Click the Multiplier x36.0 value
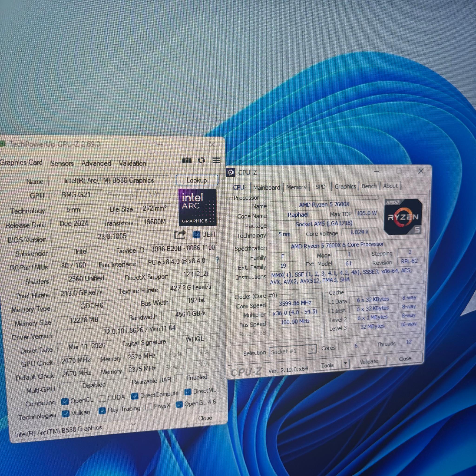The height and width of the screenshot is (476, 476). point(295,312)
